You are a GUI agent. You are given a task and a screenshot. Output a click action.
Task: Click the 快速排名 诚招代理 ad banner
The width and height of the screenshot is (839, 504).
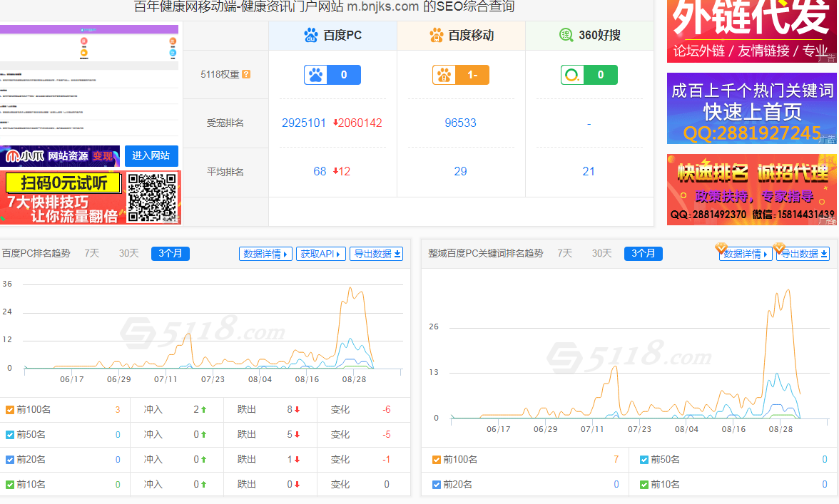[x=752, y=190]
